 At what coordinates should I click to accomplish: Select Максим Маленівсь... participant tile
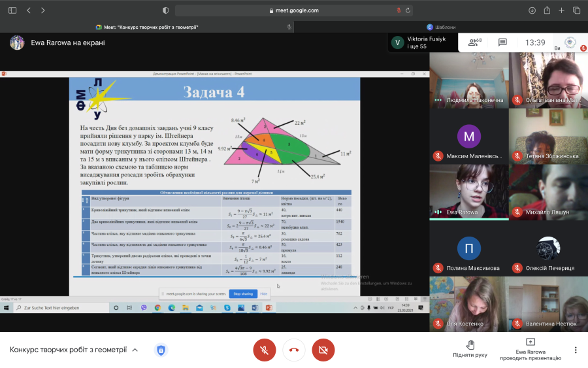[x=468, y=137]
